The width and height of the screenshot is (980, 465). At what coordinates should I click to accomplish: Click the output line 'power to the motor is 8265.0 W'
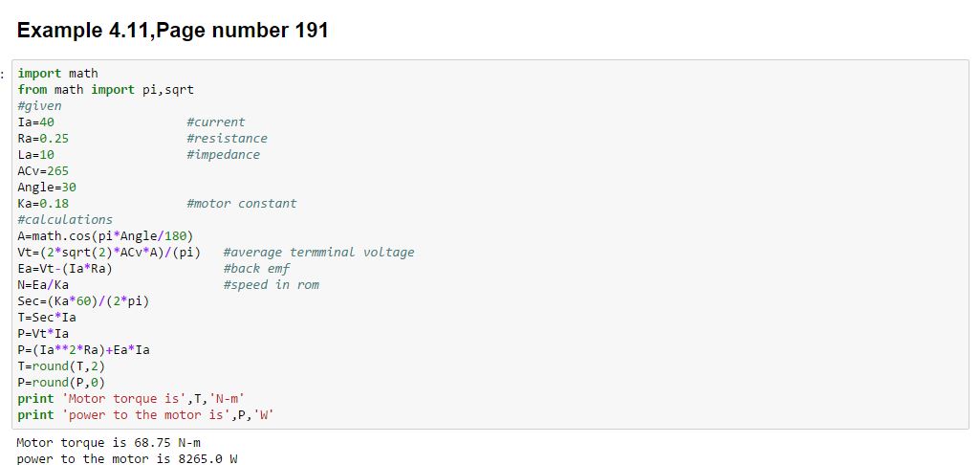pyautogui.click(x=126, y=459)
